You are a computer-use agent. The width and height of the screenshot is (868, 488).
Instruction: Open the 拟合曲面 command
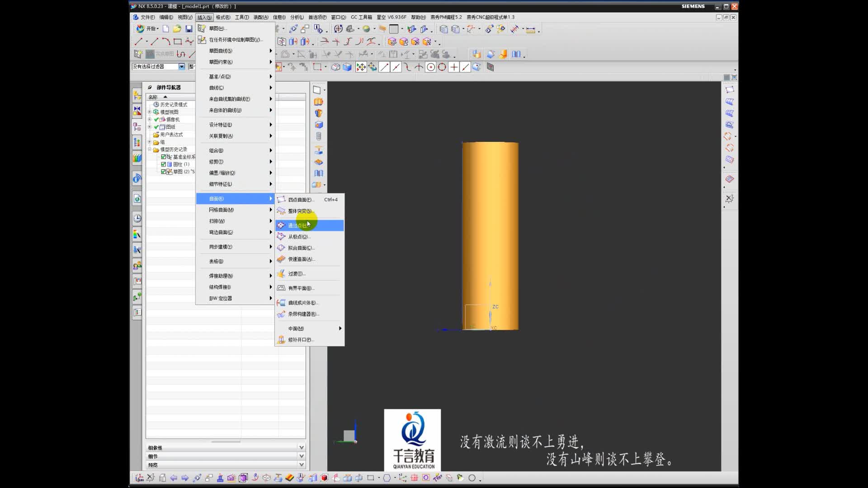(x=301, y=248)
